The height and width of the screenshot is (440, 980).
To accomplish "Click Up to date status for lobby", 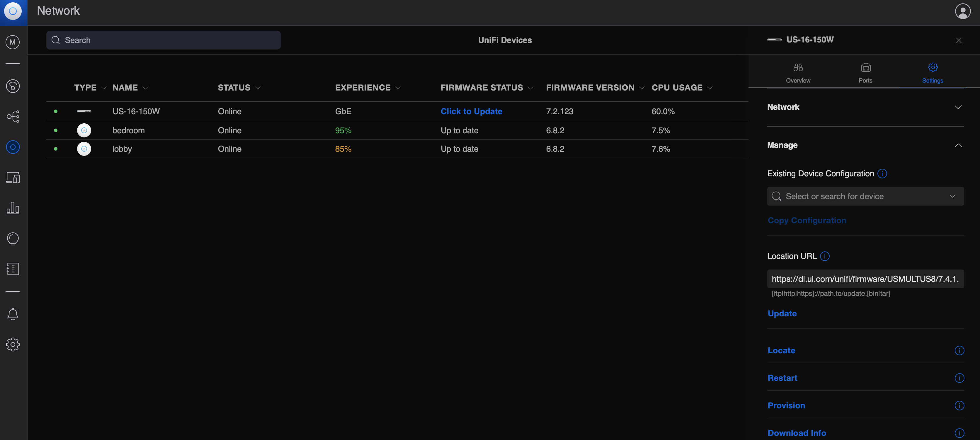I will [x=459, y=149].
